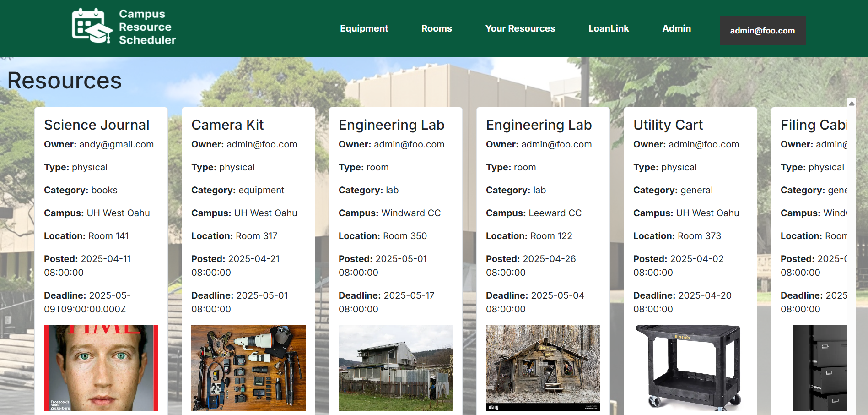Click the Camera Kit gear photo
The height and width of the screenshot is (415, 868).
pos(248,368)
